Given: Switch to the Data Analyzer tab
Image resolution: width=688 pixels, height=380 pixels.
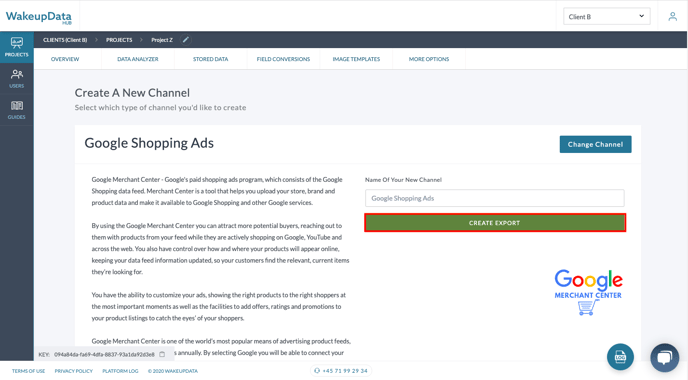Looking at the screenshot, I should pos(138,59).
